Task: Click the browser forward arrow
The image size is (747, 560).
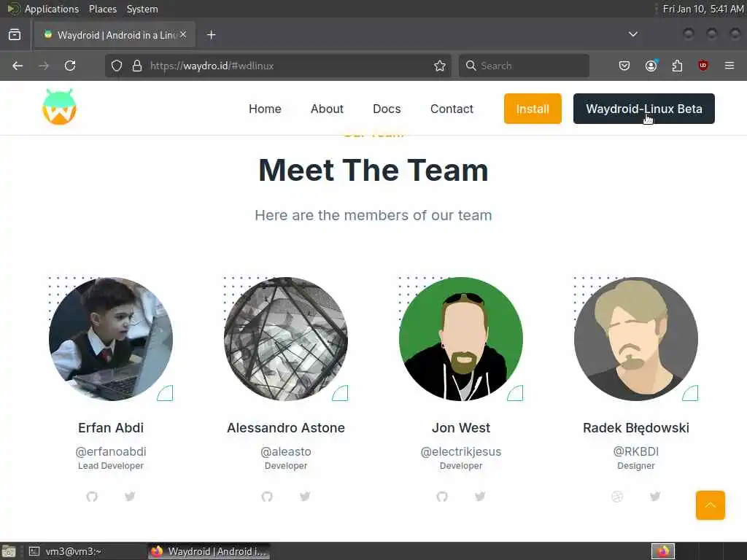Action: pos(44,66)
